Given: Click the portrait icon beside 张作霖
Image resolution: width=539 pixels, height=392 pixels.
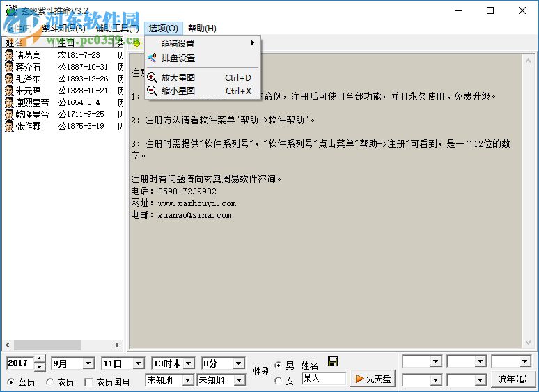Looking at the screenshot, I should click(9, 126).
